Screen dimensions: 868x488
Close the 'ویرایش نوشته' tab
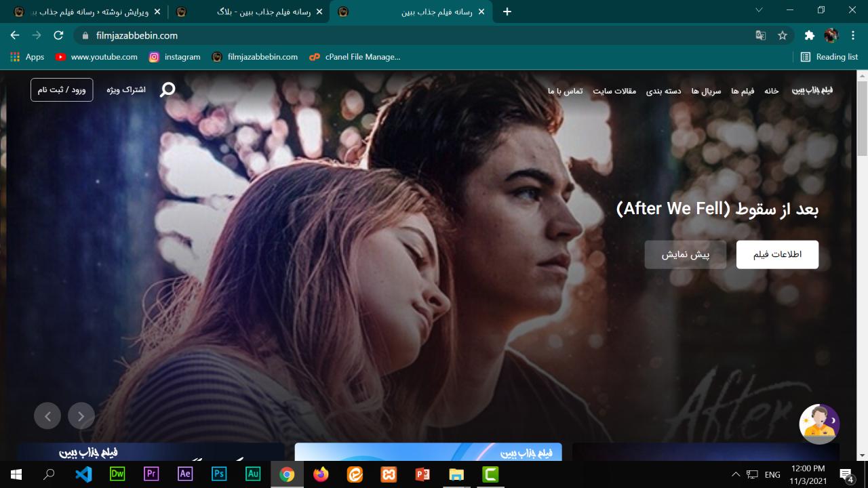pyautogui.click(x=157, y=12)
